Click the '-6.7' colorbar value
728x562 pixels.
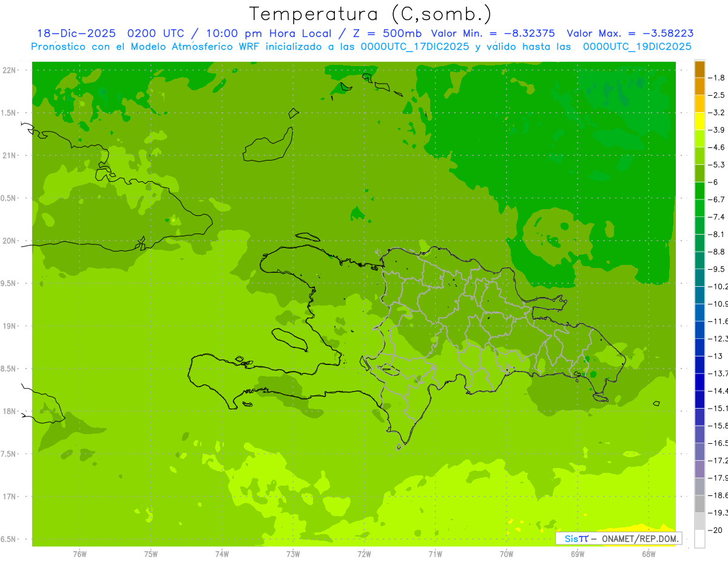[x=716, y=199]
